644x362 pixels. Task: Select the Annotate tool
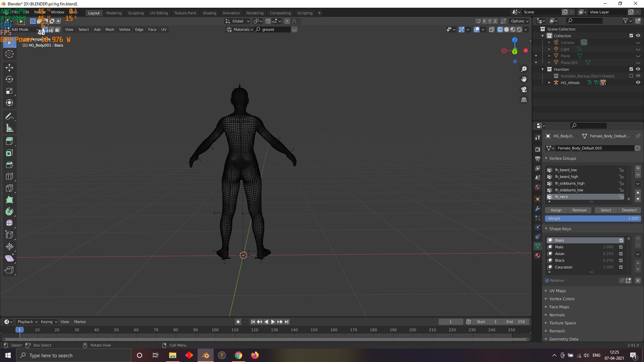point(9,116)
